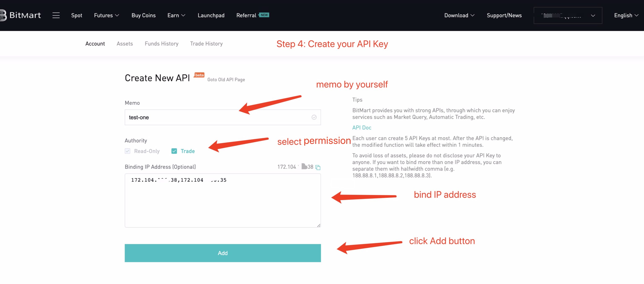The width and height of the screenshot is (644, 284).
Task: Click the Memo input field
Action: (223, 117)
